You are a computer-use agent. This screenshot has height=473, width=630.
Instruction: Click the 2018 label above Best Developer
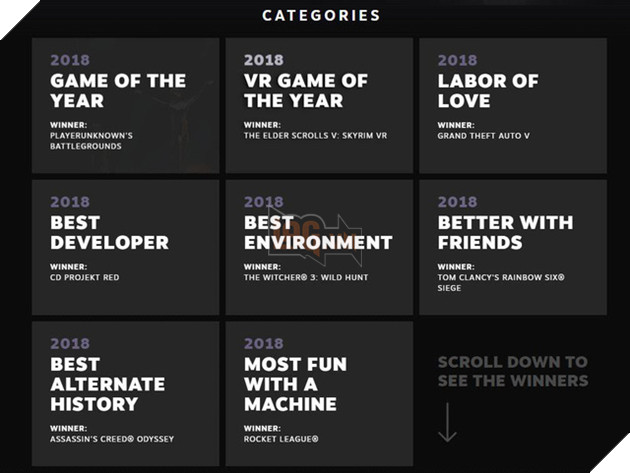pyautogui.click(x=70, y=202)
